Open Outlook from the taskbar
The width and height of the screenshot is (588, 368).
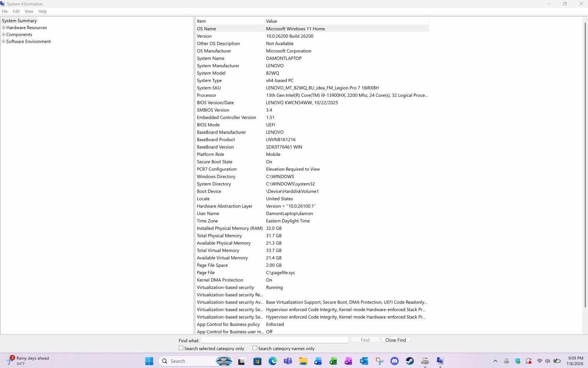(364, 361)
